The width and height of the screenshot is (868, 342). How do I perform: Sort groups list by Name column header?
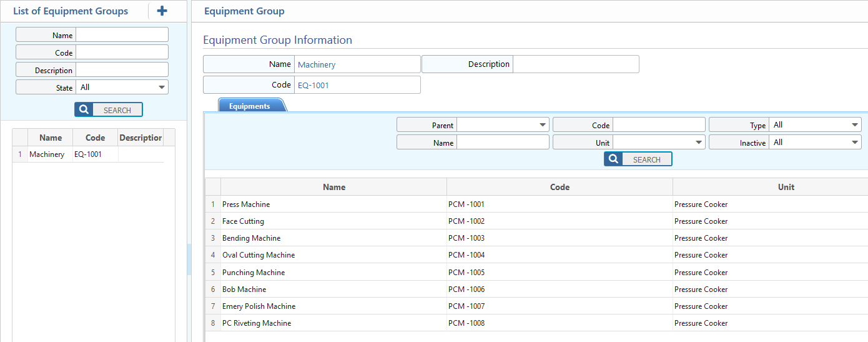(51, 138)
